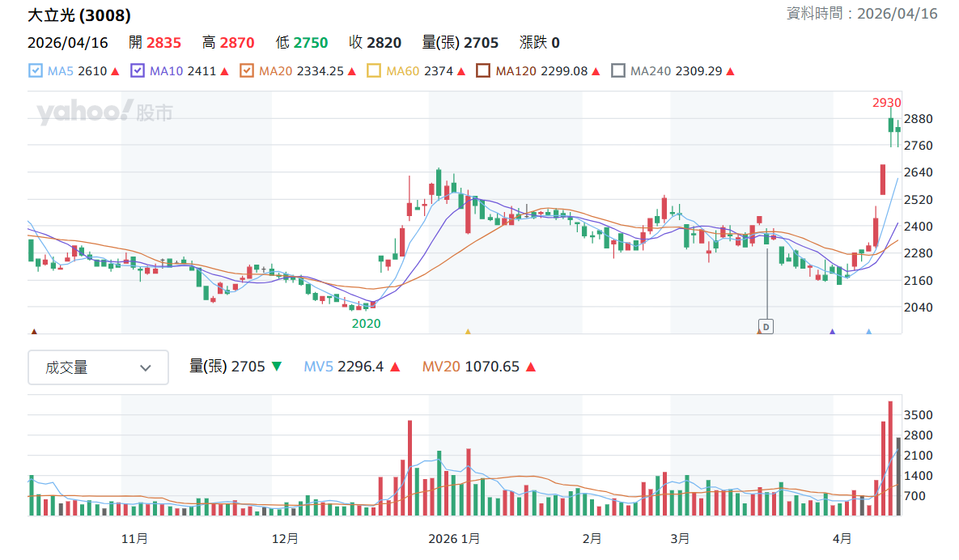Click the red up arrow beside MV20
Image resolution: width=959 pixels, height=560 pixels.
(x=531, y=367)
